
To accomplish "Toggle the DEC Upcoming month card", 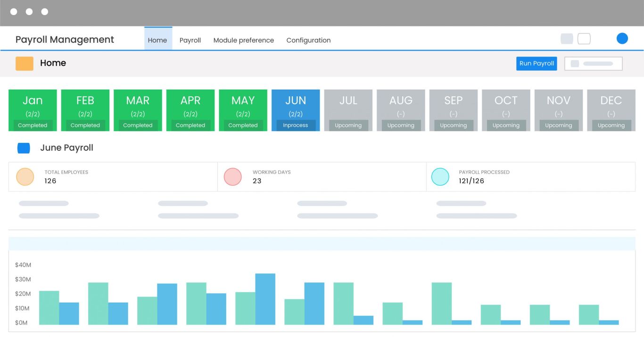I will pos(611,110).
